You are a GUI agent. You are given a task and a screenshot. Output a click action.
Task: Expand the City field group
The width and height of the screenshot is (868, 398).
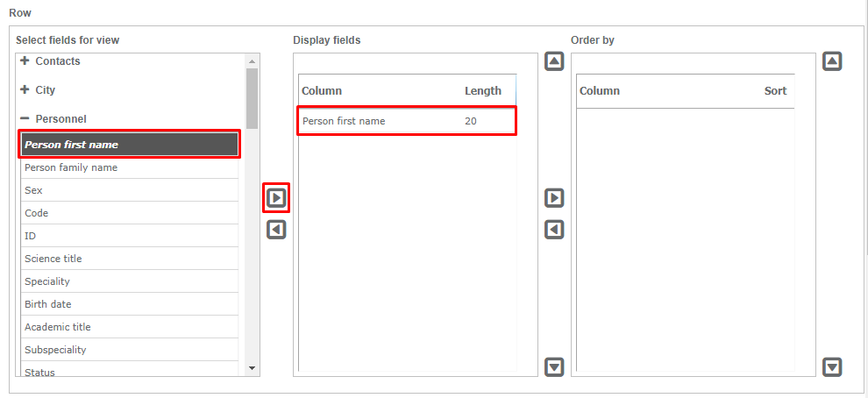point(25,90)
